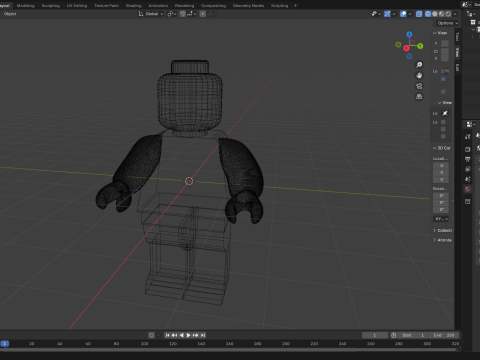The height and width of the screenshot is (360, 480).
Task: Open shading options dropdown arrow
Action: (455, 14)
